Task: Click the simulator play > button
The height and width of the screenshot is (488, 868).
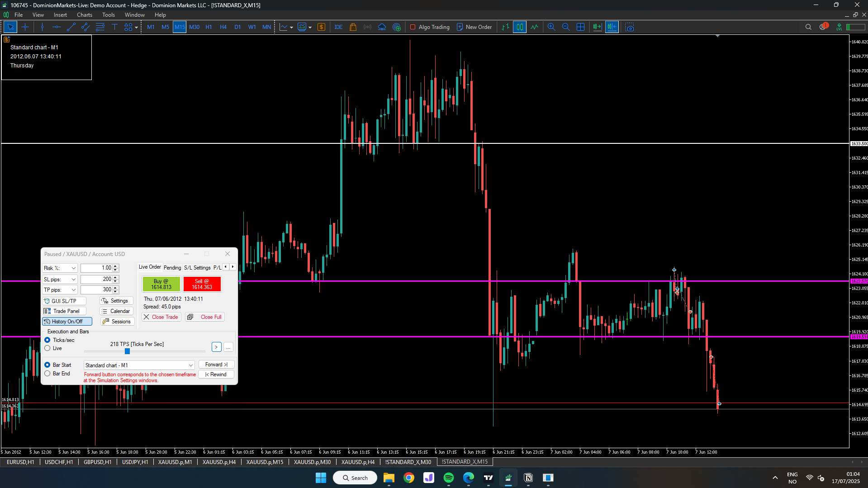Action: point(216,347)
